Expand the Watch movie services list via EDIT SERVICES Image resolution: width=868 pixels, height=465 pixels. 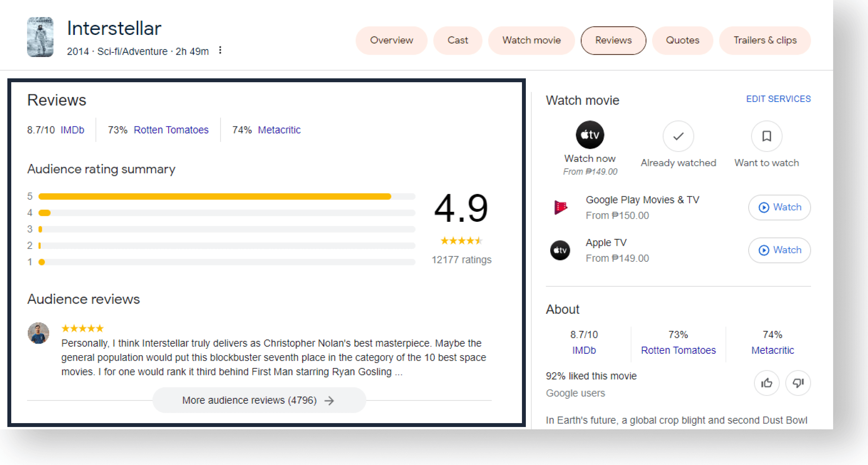(x=778, y=99)
